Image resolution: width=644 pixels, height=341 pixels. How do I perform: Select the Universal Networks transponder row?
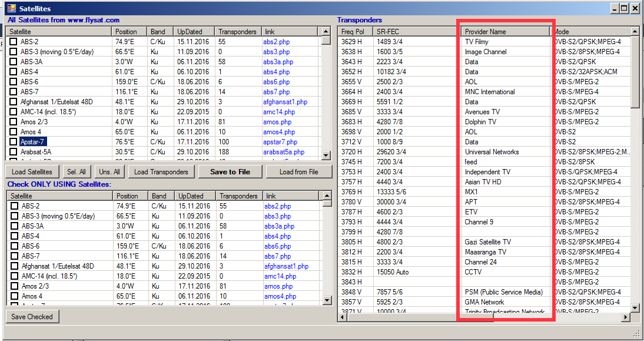click(492, 152)
